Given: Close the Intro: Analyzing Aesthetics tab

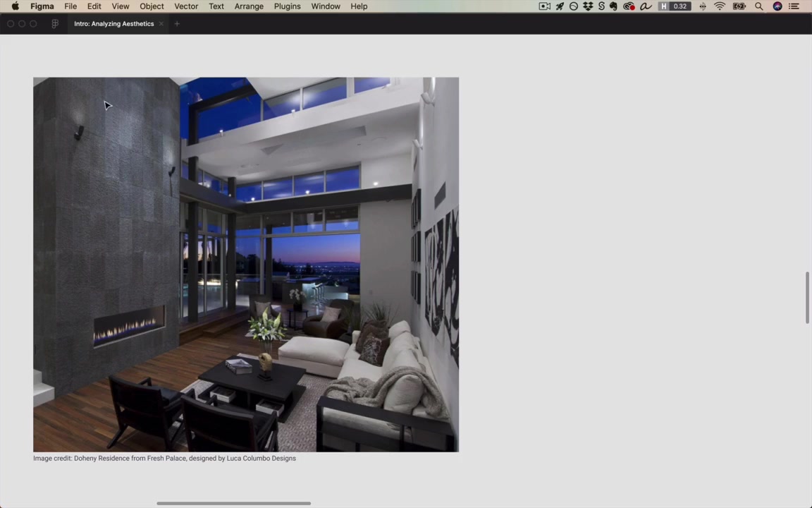Looking at the screenshot, I should click(161, 24).
